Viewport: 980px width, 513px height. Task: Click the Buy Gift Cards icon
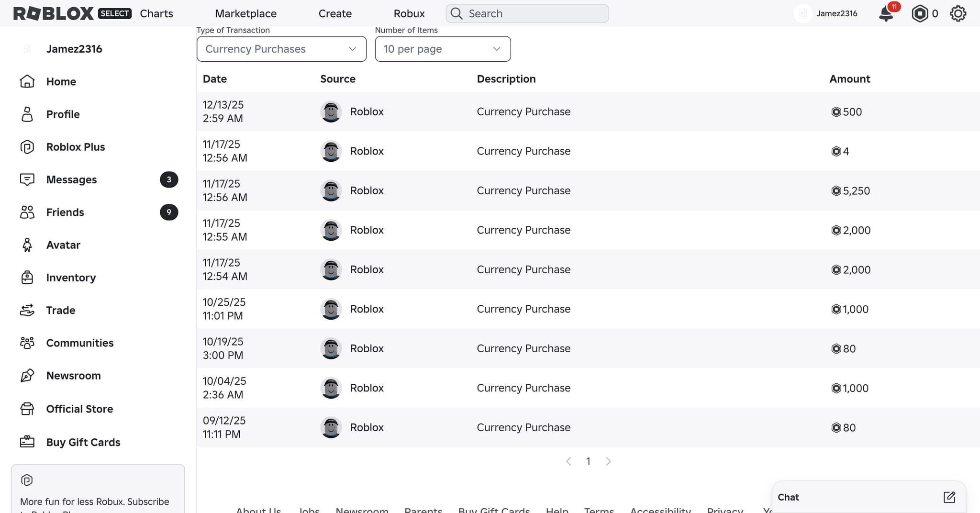point(27,442)
